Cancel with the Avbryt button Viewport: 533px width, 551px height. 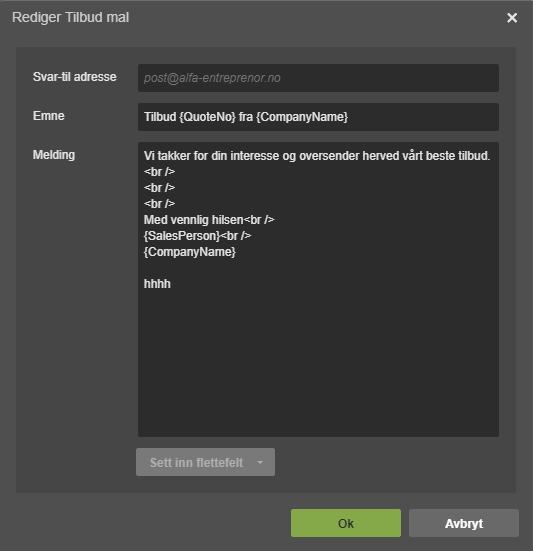click(464, 523)
